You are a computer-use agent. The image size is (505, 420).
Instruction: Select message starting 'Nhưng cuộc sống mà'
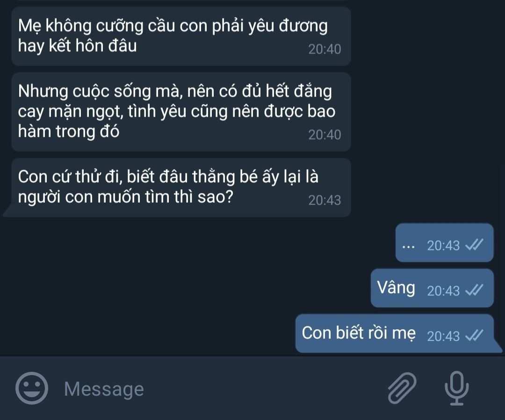coord(181,112)
